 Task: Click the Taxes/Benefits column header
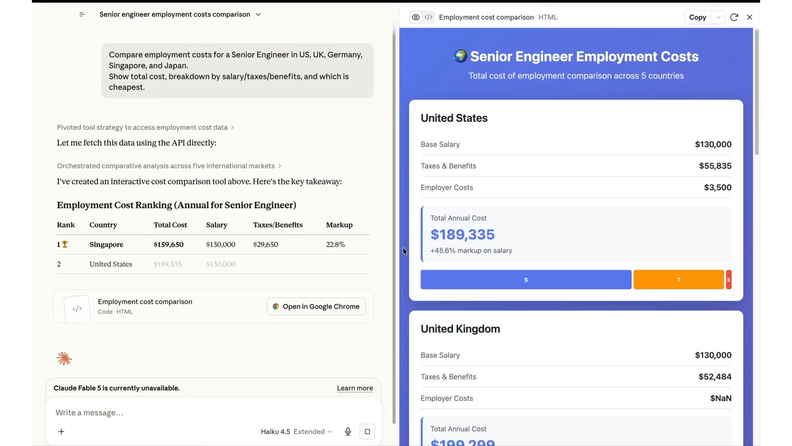(277, 225)
